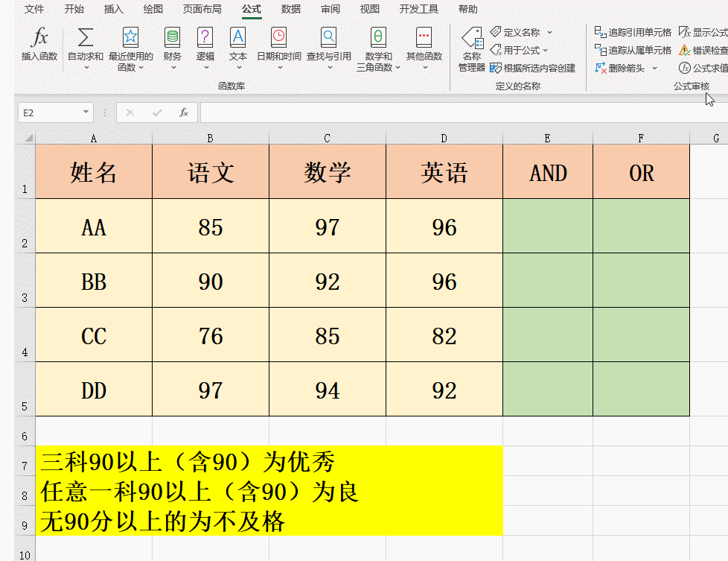Expand the Define Name dropdown arrow
This screenshot has height=561, width=728.
549,32
